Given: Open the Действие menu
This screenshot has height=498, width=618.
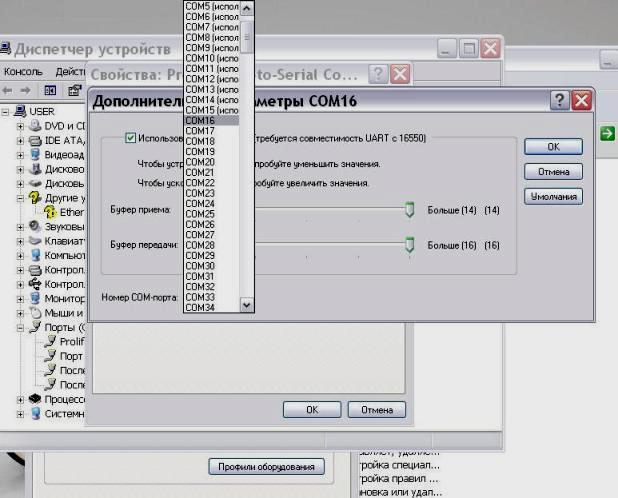Looking at the screenshot, I should 70,72.
